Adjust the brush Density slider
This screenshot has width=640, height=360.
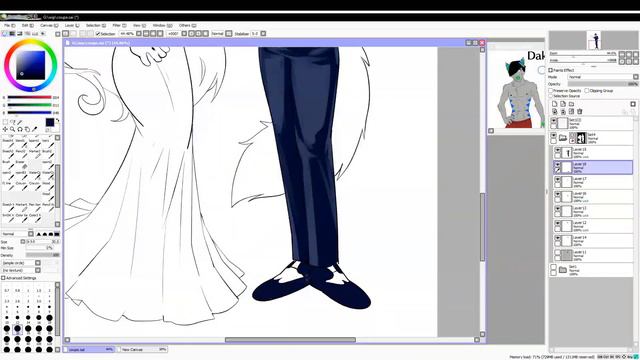(42, 255)
